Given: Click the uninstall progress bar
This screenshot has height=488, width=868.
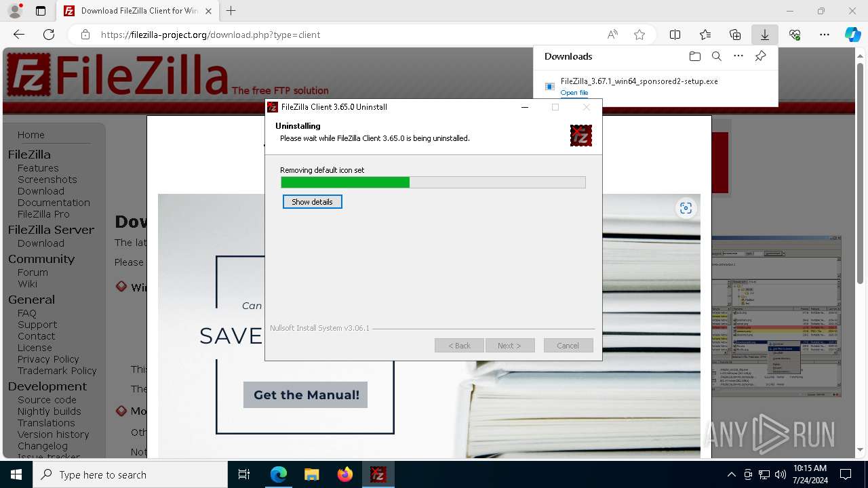Looking at the screenshot, I should tap(433, 182).
